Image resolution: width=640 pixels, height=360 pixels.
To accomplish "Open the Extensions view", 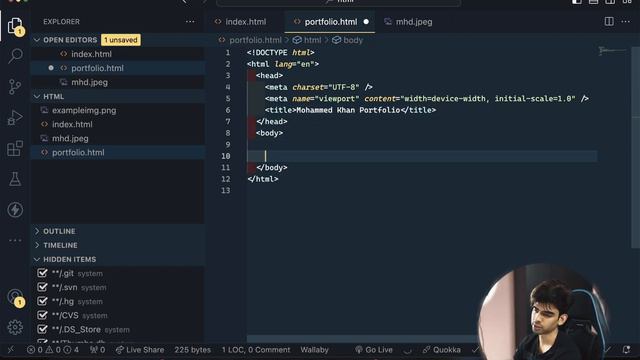I will [15, 148].
